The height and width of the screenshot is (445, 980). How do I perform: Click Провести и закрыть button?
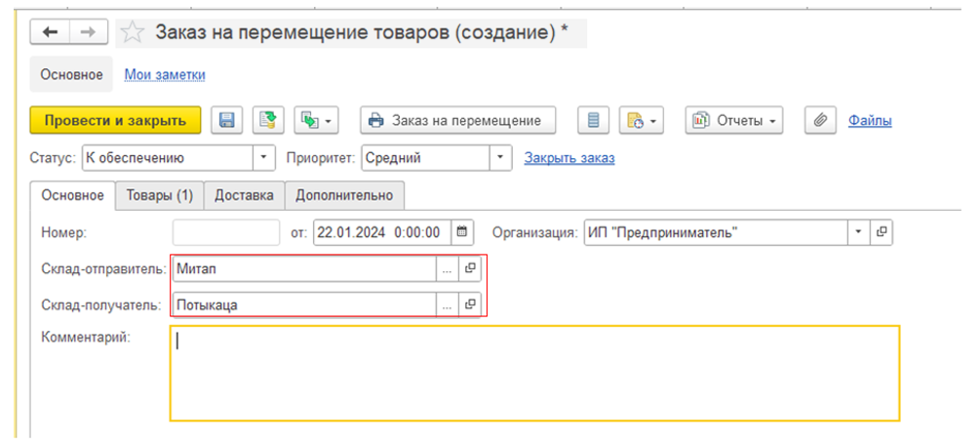[116, 120]
